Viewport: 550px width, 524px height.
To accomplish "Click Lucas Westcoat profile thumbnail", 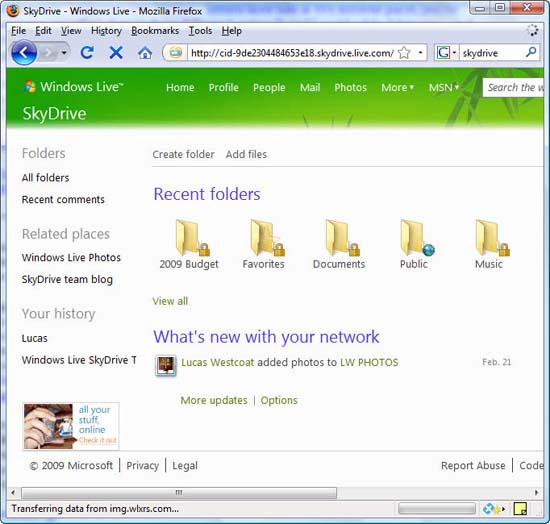I will pyautogui.click(x=166, y=365).
